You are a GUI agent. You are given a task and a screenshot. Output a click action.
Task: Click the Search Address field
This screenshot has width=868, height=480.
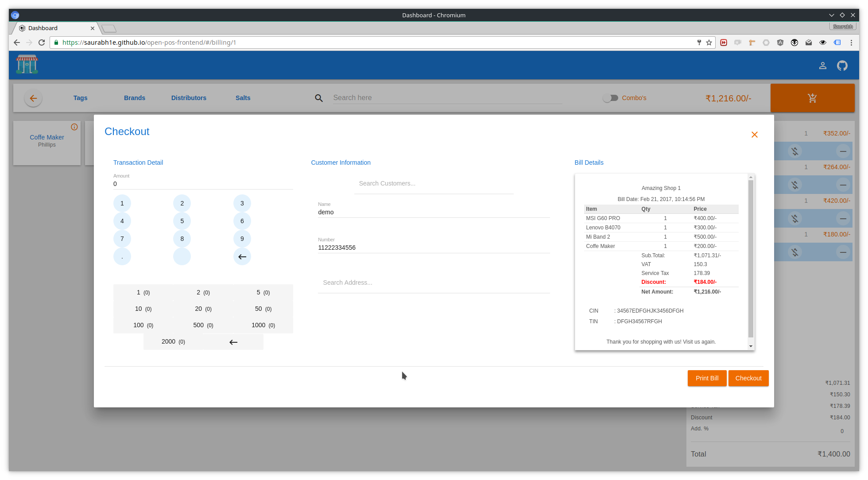[433, 283]
